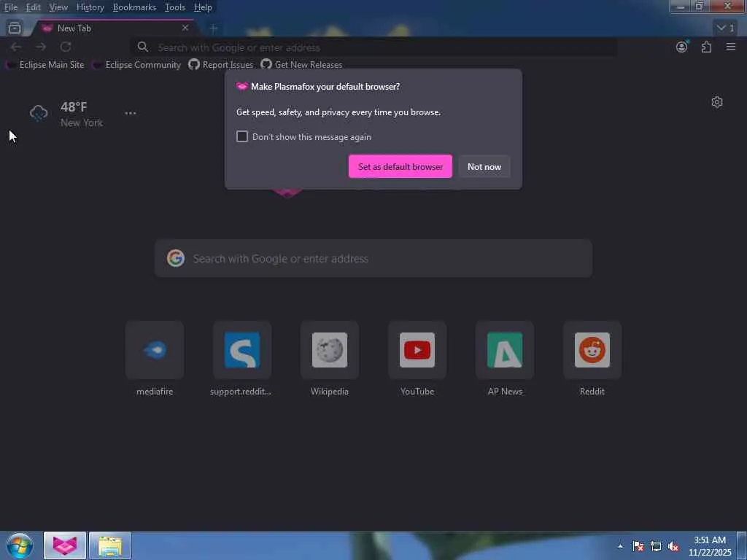The image size is (747, 560).
Task: Focus the page center Google search box
Action: tap(373, 258)
